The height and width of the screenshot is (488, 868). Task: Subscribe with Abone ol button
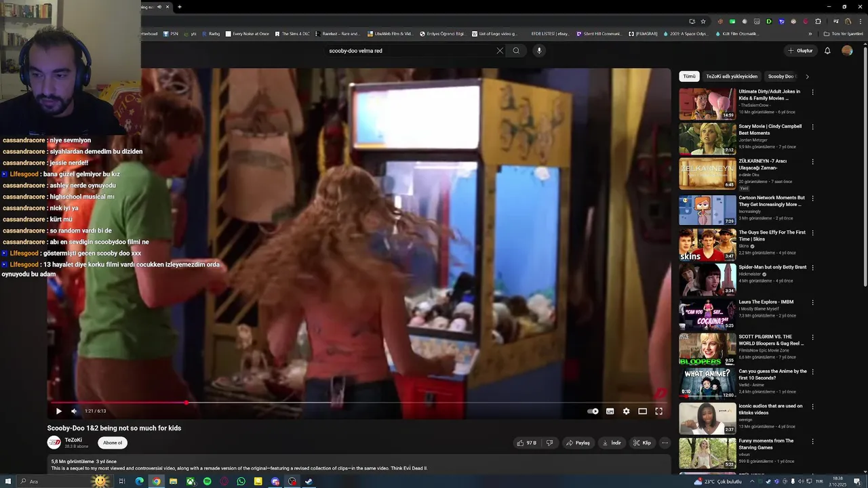(113, 443)
